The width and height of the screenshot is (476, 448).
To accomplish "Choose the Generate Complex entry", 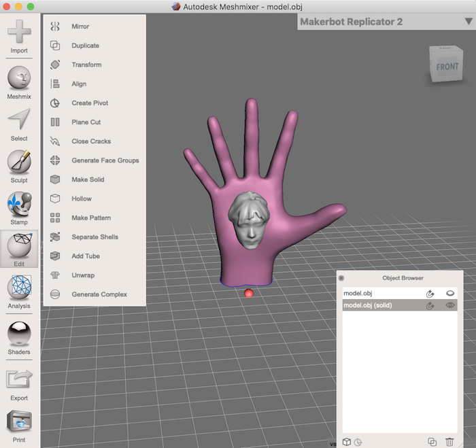I will [x=95, y=294].
